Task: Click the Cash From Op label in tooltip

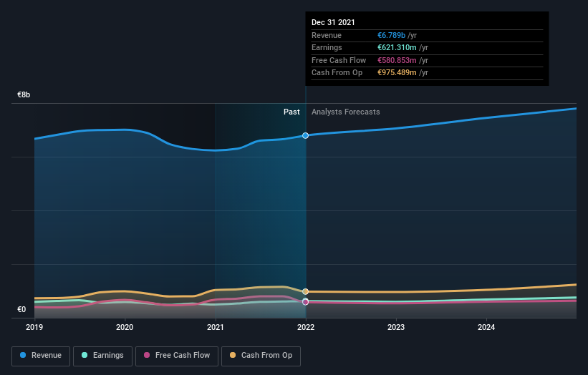Action: click(x=337, y=73)
